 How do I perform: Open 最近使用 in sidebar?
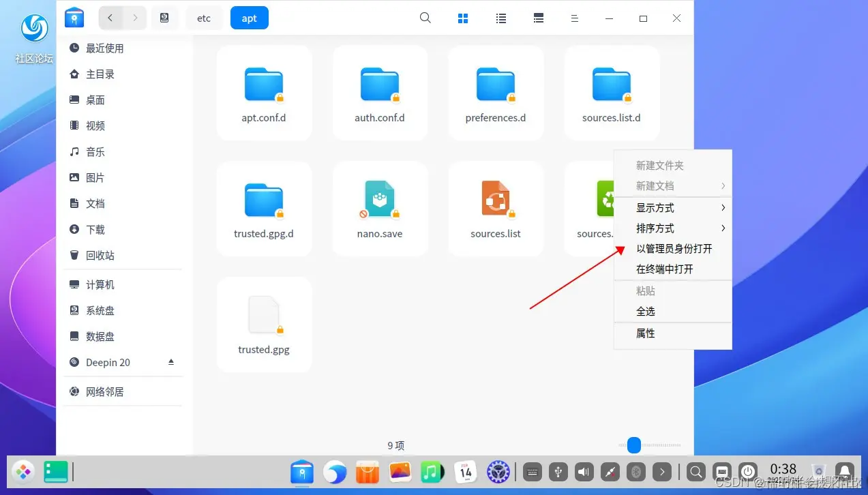[x=123, y=48]
